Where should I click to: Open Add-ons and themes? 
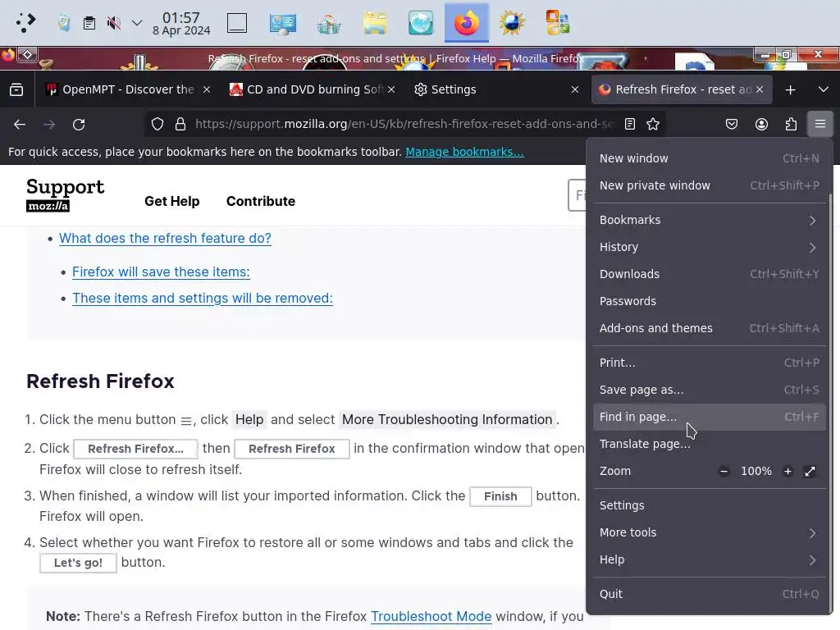coord(710,328)
